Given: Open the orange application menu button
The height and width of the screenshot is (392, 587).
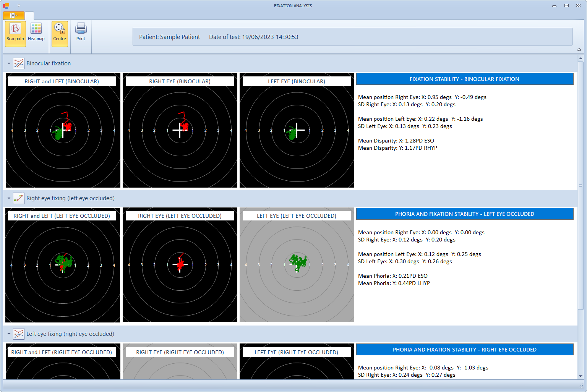Looking at the screenshot, I should [13, 16].
